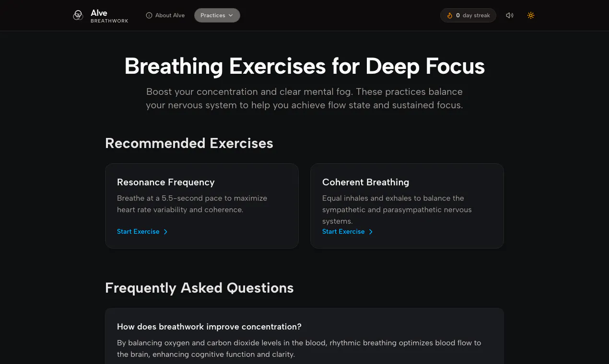Mute sound with the speaker icon

509,15
